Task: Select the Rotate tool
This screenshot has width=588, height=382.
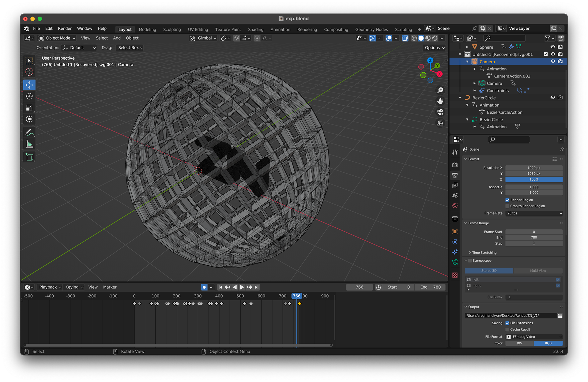Action: [x=29, y=96]
